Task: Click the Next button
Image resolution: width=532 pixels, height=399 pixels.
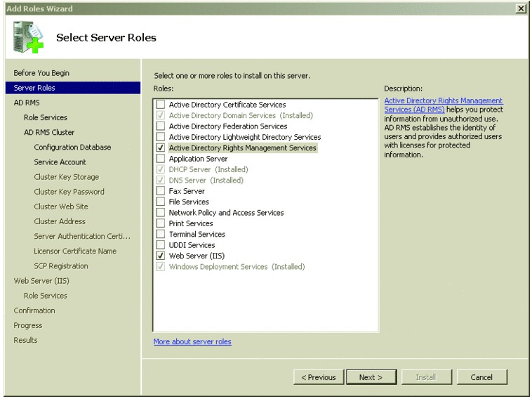Action: (371, 377)
